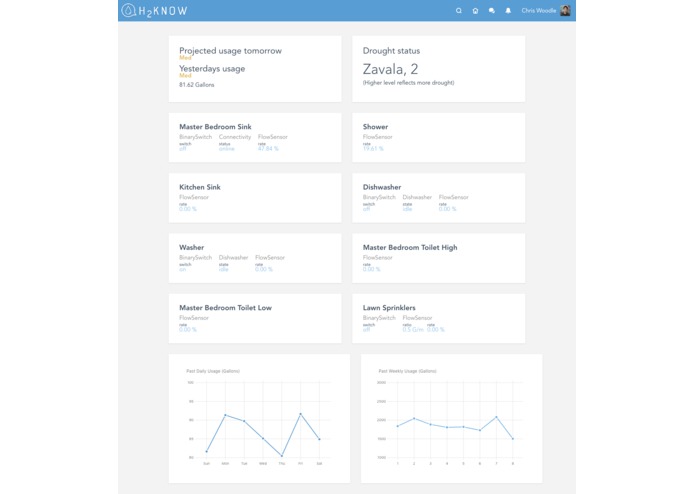Select Mon data point on daily chart
The height and width of the screenshot is (494, 695).
pyautogui.click(x=225, y=415)
